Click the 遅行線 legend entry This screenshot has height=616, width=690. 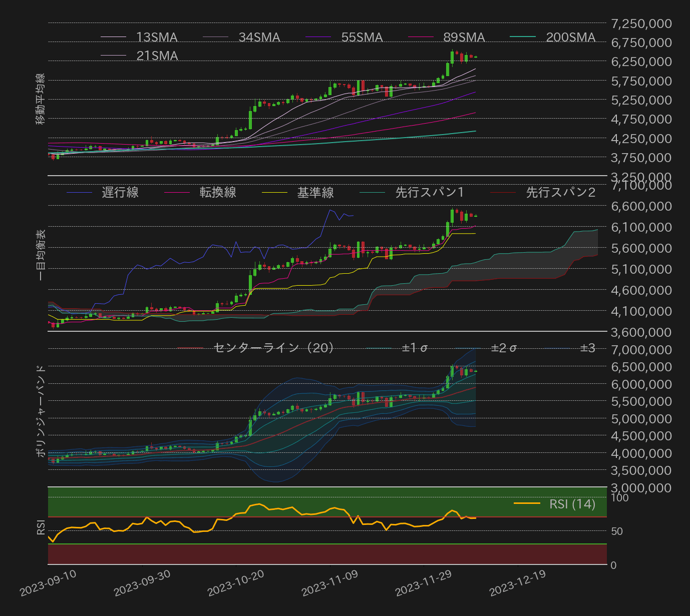[x=120, y=193]
